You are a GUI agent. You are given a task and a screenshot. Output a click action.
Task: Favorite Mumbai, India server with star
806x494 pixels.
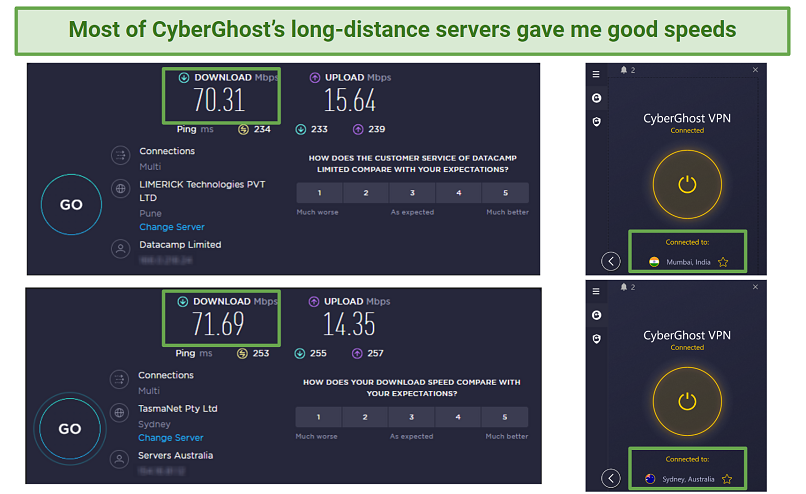click(723, 262)
